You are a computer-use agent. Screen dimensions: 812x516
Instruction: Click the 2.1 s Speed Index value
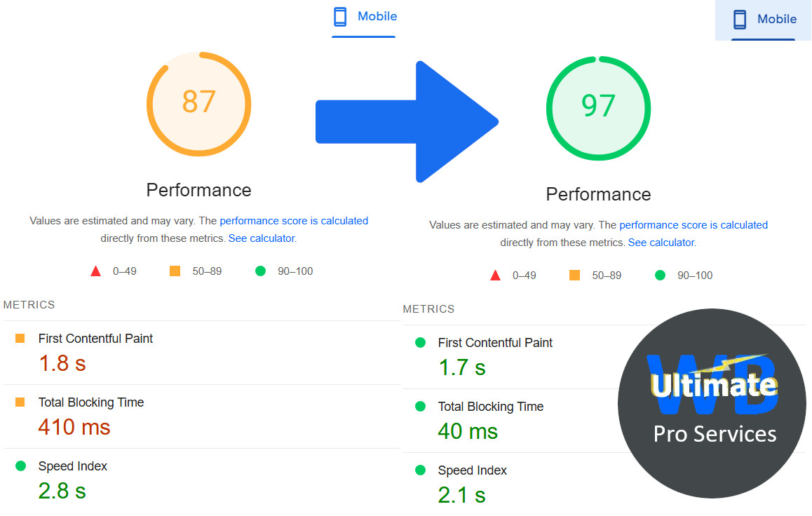(x=461, y=495)
